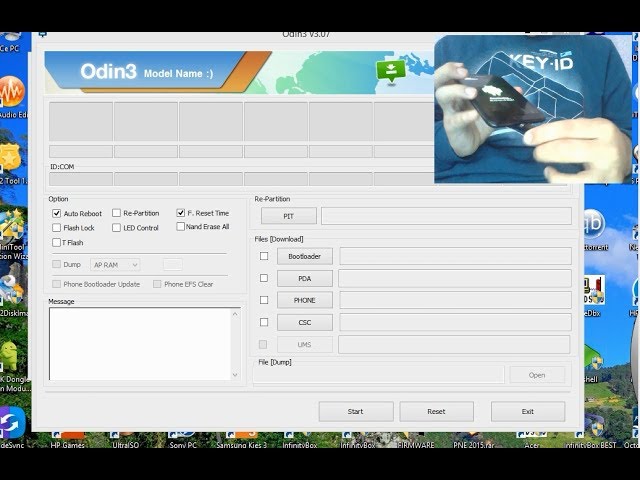640x480 pixels.
Task: Click Message box scroll down arrow
Action: coord(235,375)
